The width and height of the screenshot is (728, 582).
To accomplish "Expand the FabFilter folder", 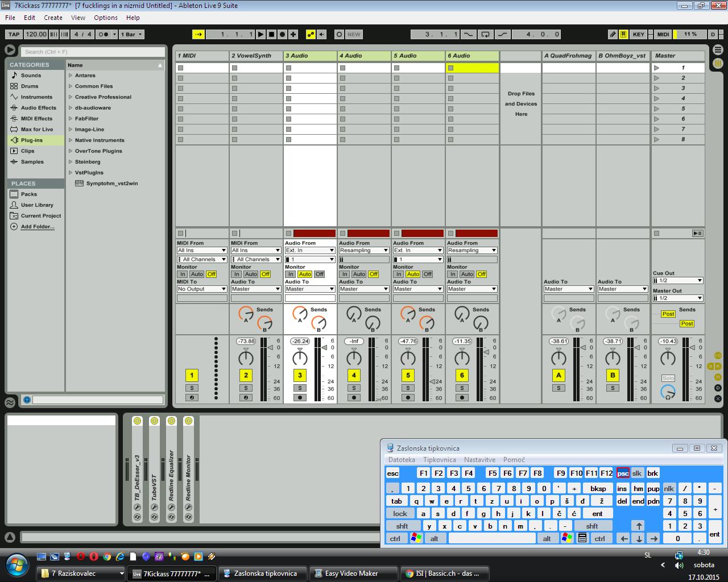I will pos(71,118).
